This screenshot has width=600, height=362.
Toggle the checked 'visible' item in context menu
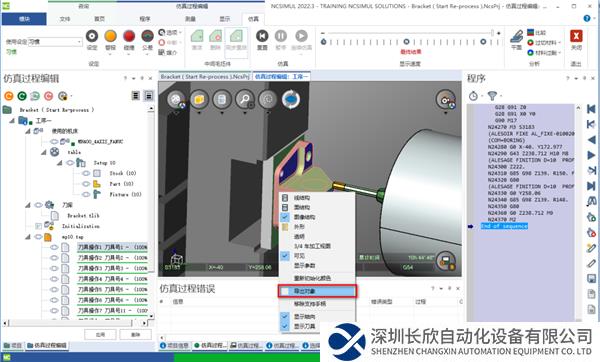coord(285,256)
